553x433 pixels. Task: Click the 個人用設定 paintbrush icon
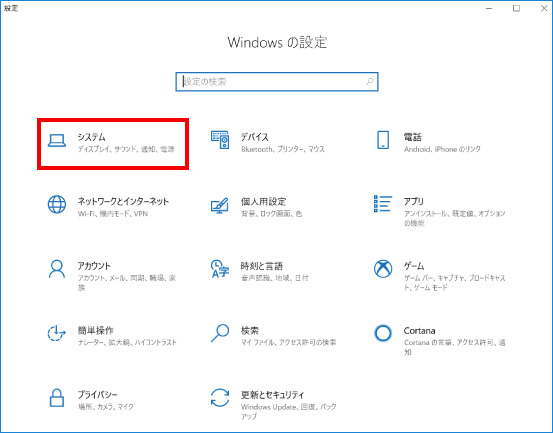click(220, 205)
